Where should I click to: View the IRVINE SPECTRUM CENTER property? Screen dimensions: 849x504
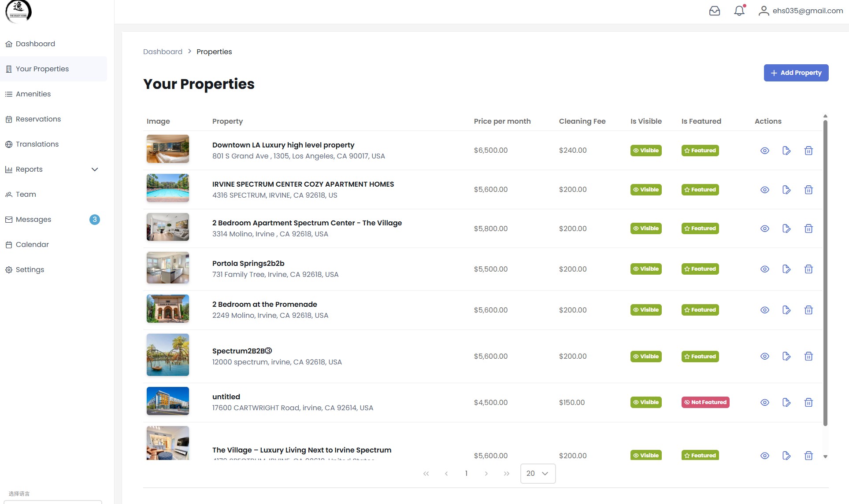tap(764, 190)
